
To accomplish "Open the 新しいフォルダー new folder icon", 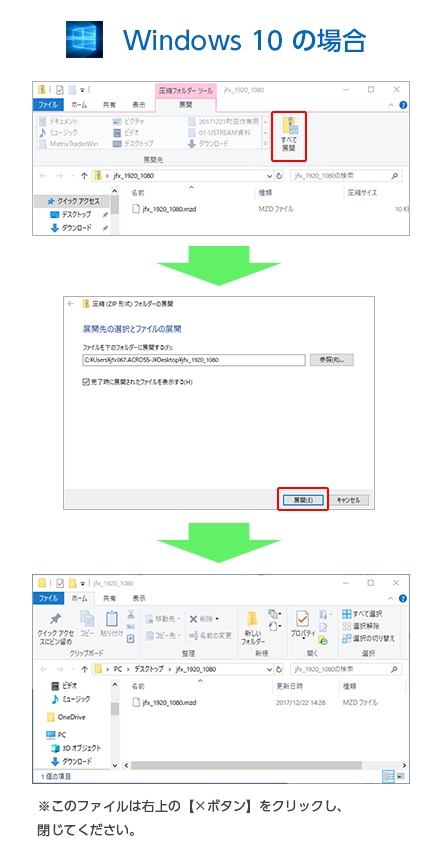I will (253, 628).
